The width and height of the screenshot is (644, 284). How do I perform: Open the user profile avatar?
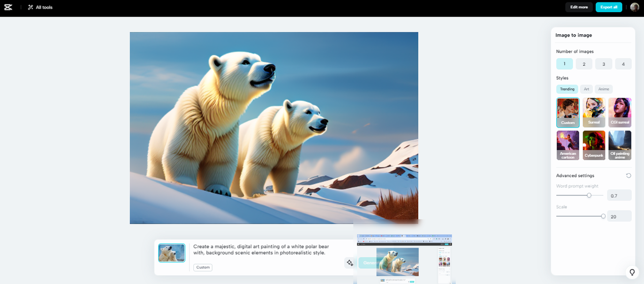pos(634,7)
